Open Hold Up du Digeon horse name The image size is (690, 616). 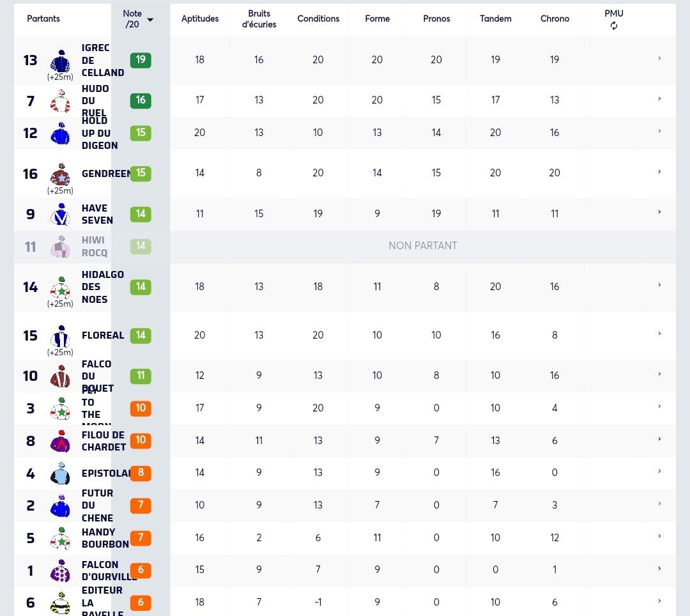pos(100,133)
